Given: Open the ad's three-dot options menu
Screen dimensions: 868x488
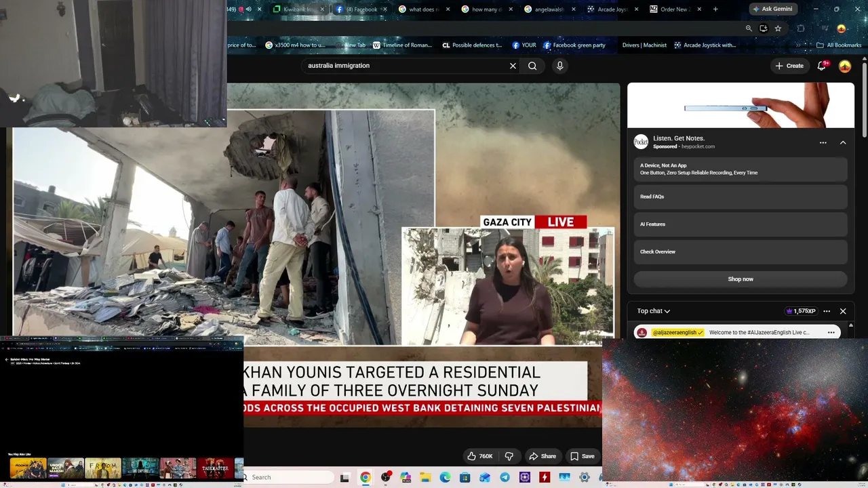Looking at the screenshot, I should click(823, 143).
